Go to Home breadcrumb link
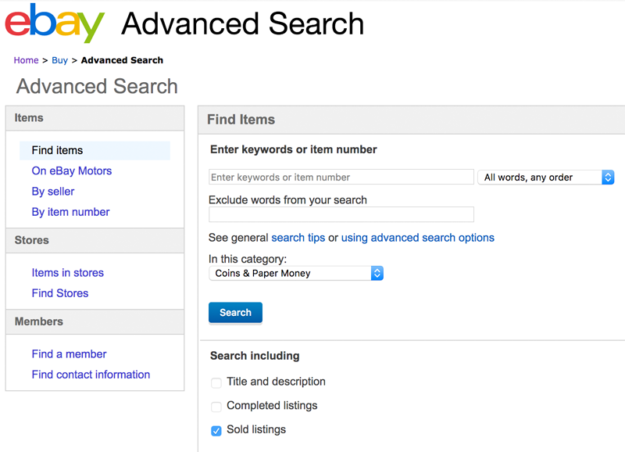Screen dimensions: 625x452 point(26,60)
